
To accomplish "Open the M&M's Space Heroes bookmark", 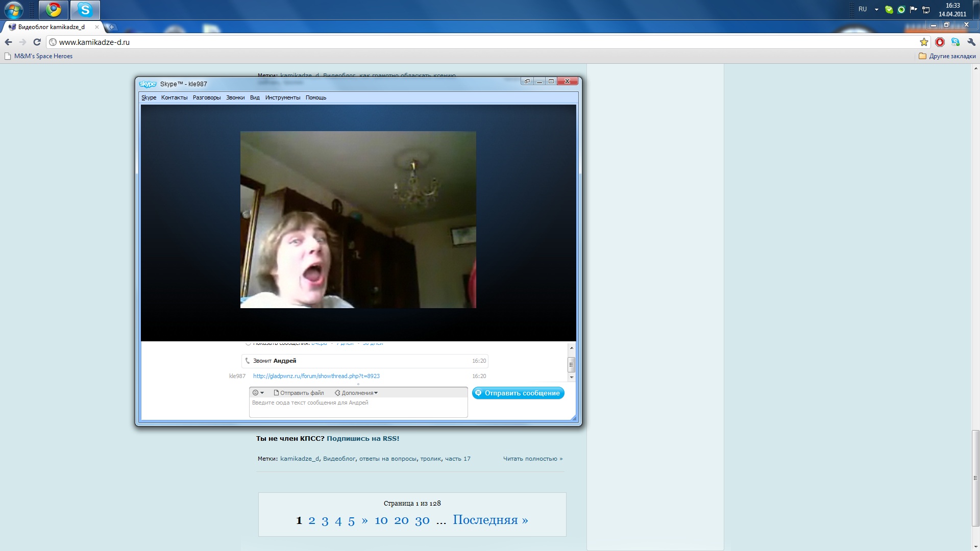I will (39, 56).
